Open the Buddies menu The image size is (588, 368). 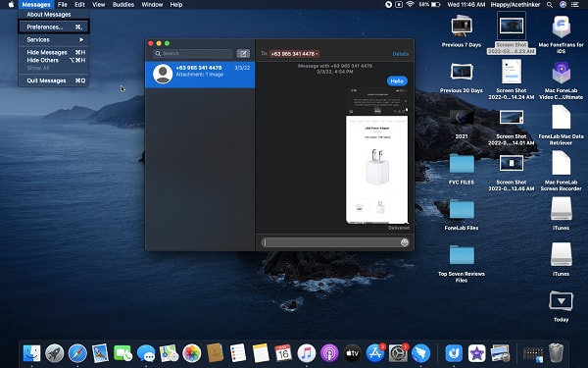click(x=123, y=5)
